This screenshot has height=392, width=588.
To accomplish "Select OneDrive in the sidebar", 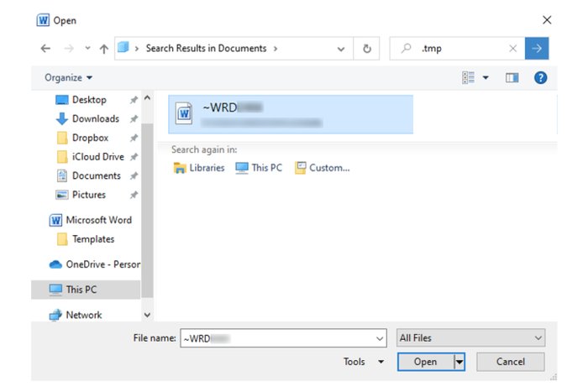I will pyautogui.click(x=102, y=264).
